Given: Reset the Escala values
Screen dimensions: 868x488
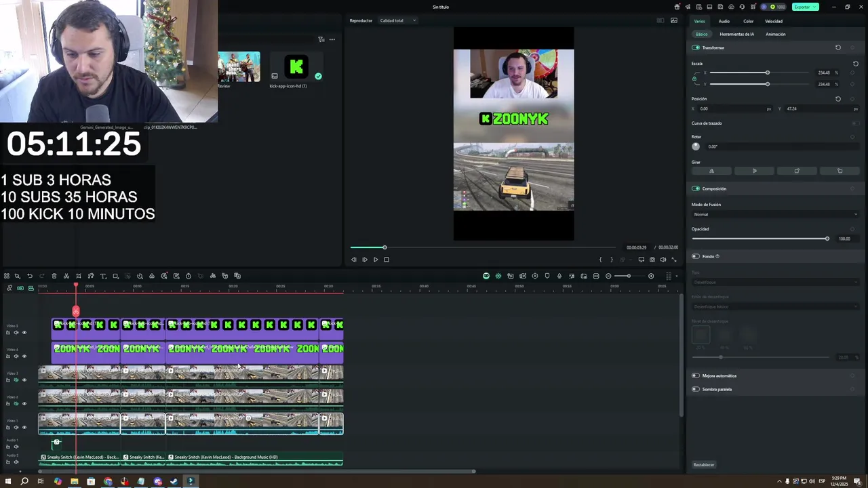Looking at the screenshot, I should [x=856, y=64].
